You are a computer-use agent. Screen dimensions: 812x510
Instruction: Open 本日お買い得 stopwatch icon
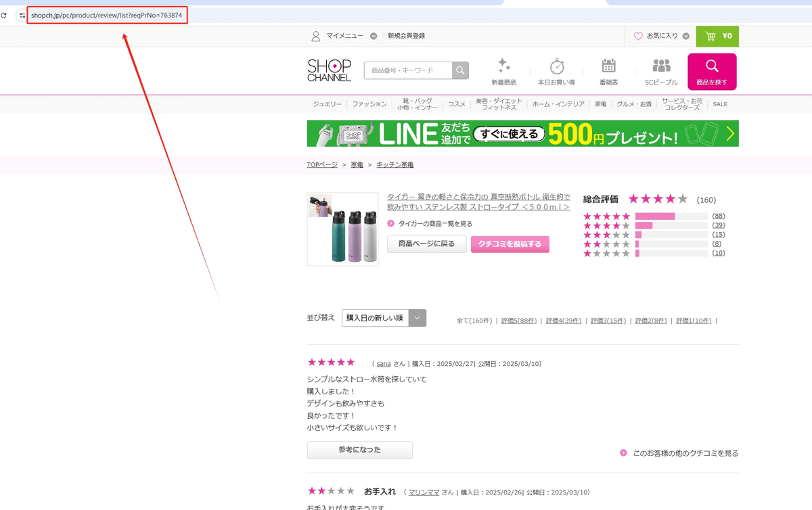[556, 66]
